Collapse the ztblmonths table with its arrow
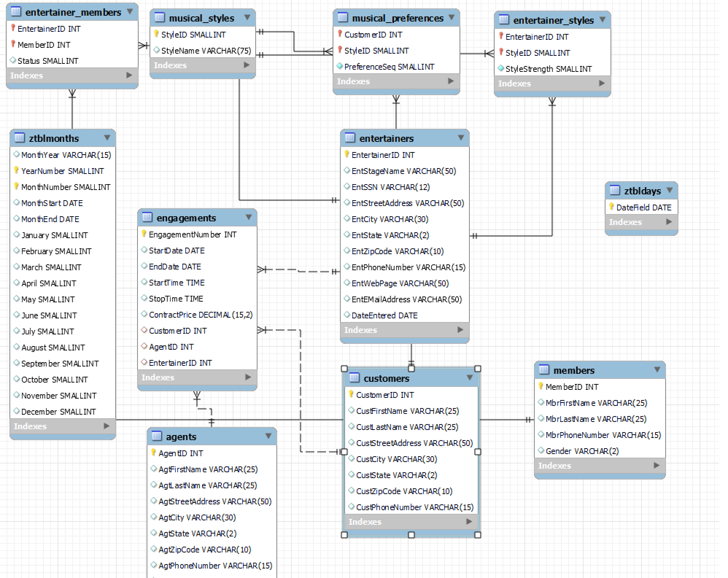 pyautogui.click(x=107, y=137)
